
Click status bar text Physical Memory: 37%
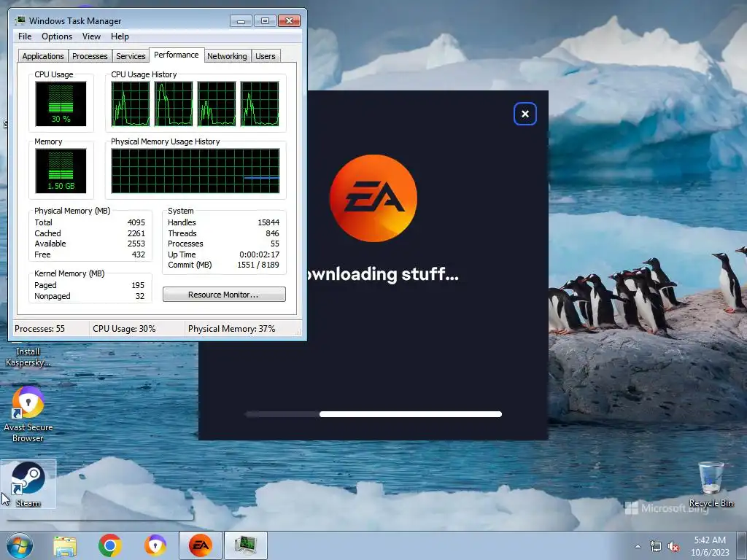(231, 329)
